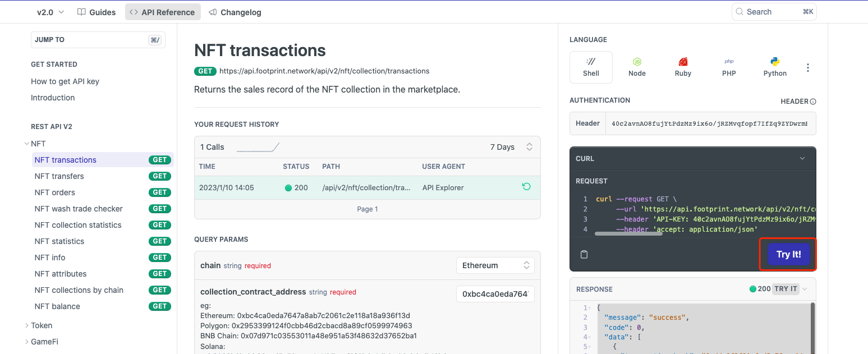
Task: Select the Python language icon
Action: pyautogui.click(x=774, y=67)
